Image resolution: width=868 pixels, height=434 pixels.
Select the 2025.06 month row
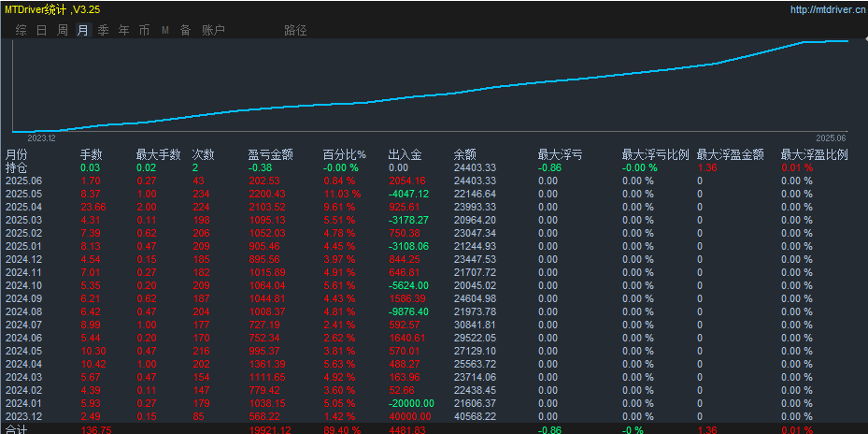point(434,181)
